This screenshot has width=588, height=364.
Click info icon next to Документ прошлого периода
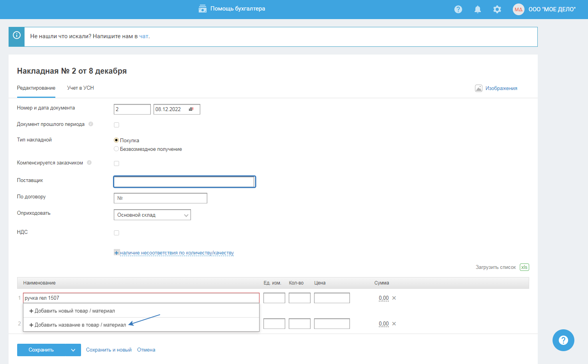coord(91,124)
